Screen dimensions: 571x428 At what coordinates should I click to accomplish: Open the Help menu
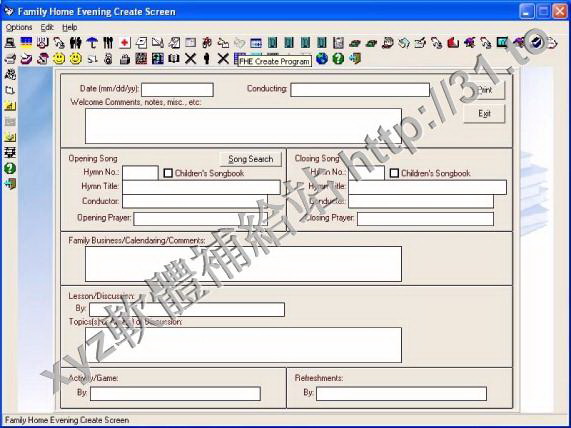click(70, 27)
